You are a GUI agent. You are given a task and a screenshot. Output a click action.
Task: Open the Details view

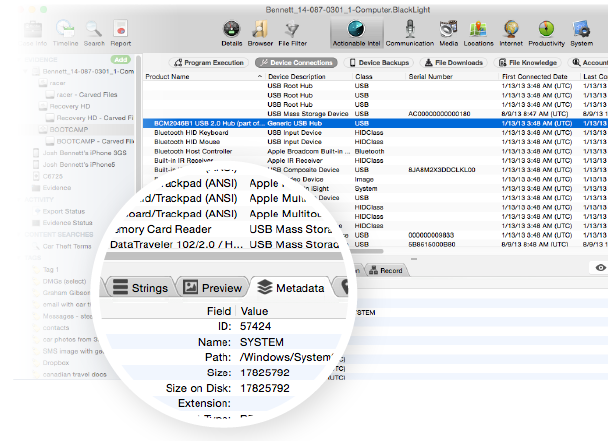(x=232, y=34)
